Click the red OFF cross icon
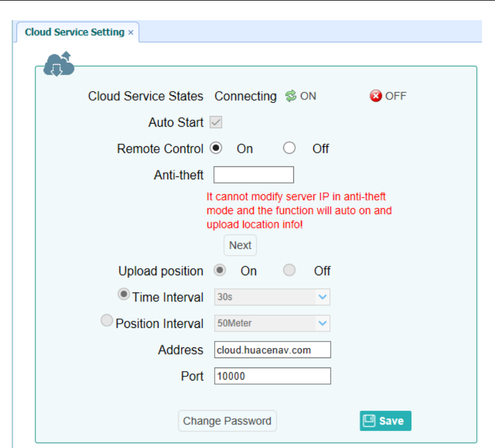This screenshot has height=448, width=495. tap(376, 96)
